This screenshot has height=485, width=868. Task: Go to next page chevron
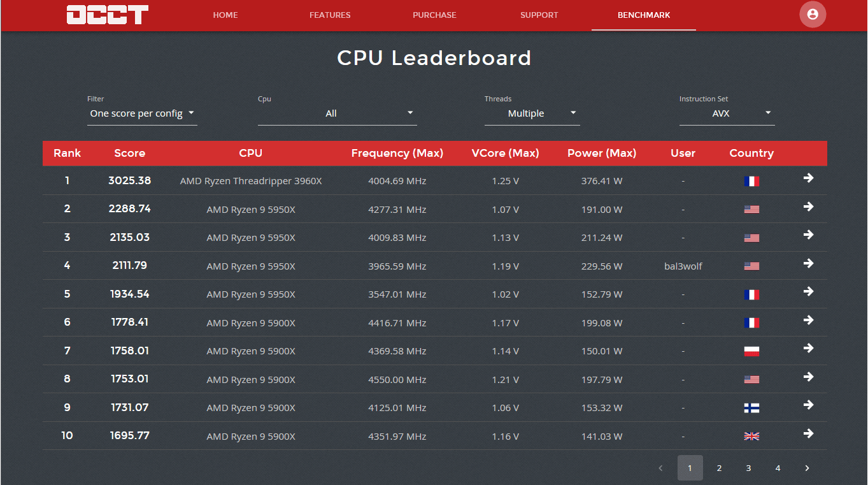(807, 468)
